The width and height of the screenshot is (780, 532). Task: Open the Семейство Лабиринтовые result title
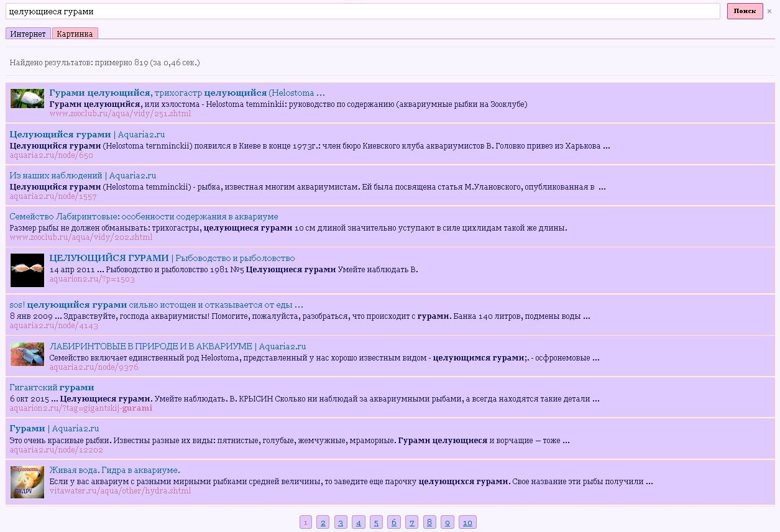pos(144,216)
